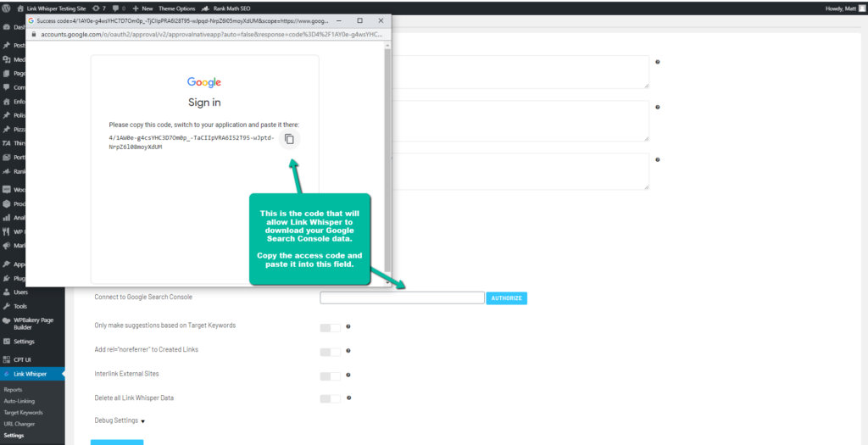Click the access code text starting 4/1AW0e

click(192, 142)
